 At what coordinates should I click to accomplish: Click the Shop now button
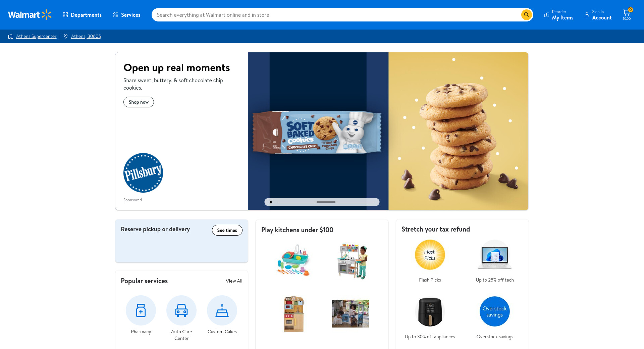tap(139, 102)
